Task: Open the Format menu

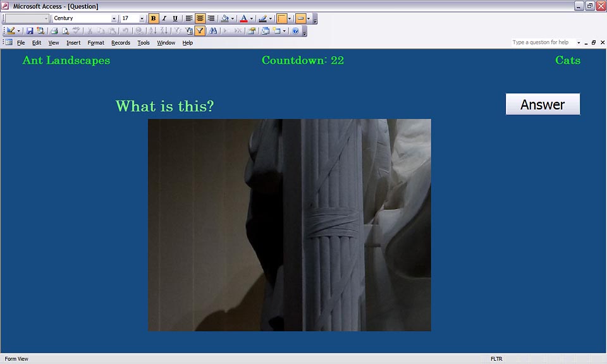Action: coord(95,42)
